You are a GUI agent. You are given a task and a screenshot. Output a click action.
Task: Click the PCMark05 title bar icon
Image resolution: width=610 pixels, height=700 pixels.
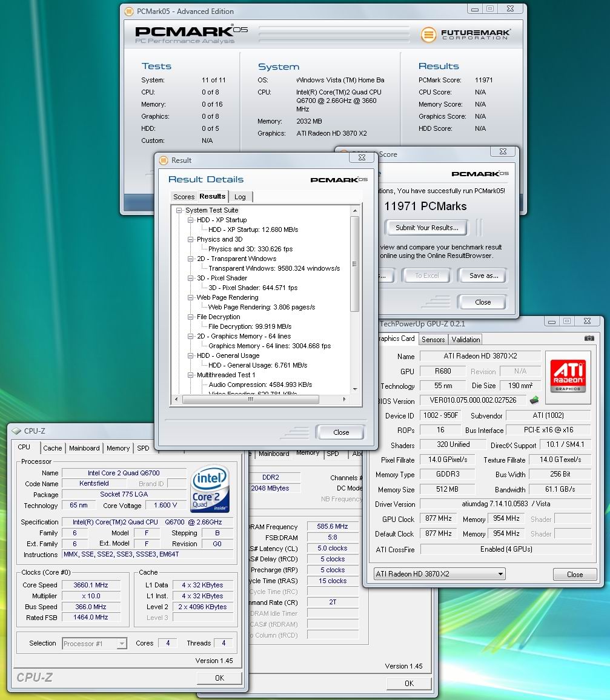point(129,12)
